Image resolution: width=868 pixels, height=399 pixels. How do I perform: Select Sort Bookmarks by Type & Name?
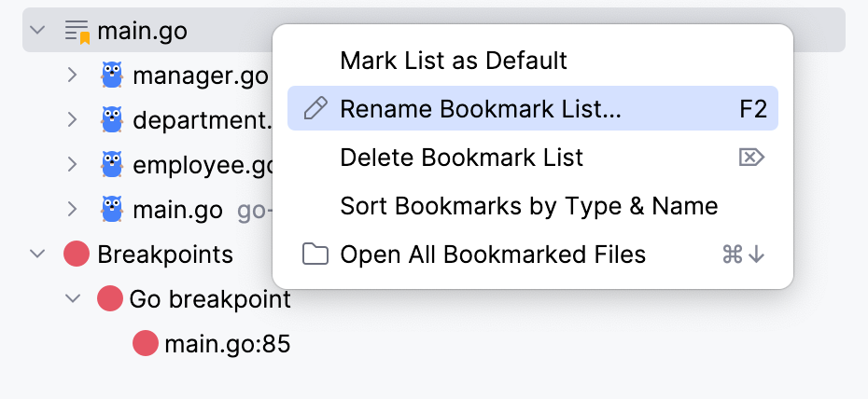point(529,206)
